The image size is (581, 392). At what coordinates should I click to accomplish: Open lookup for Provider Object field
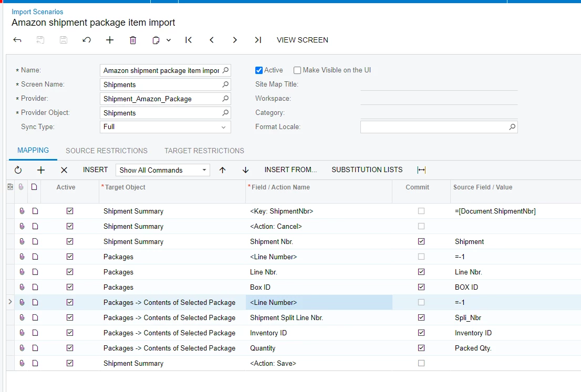click(x=225, y=112)
